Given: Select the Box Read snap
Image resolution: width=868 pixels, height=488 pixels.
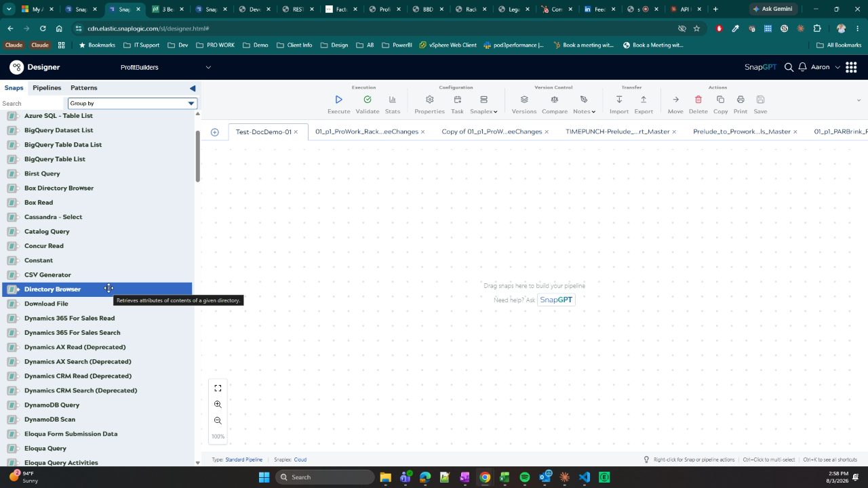Looking at the screenshot, I should pyautogui.click(x=39, y=203).
